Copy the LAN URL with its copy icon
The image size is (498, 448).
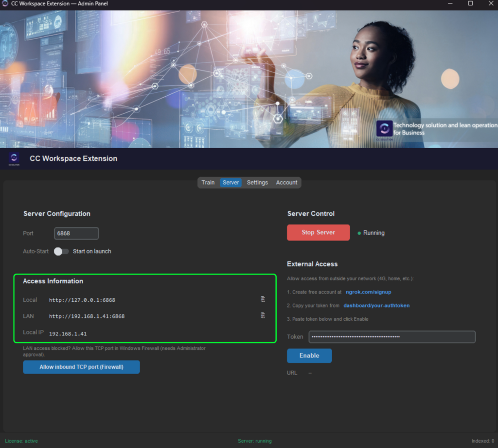(263, 315)
